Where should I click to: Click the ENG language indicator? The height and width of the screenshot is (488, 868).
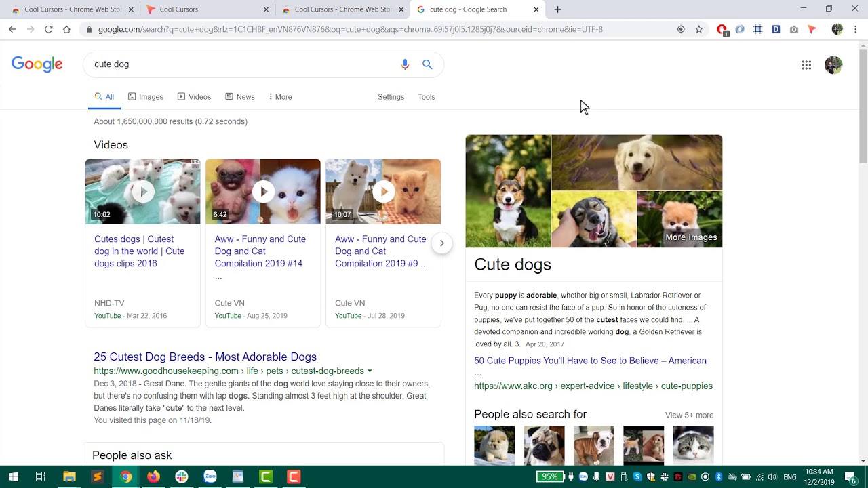(790, 477)
